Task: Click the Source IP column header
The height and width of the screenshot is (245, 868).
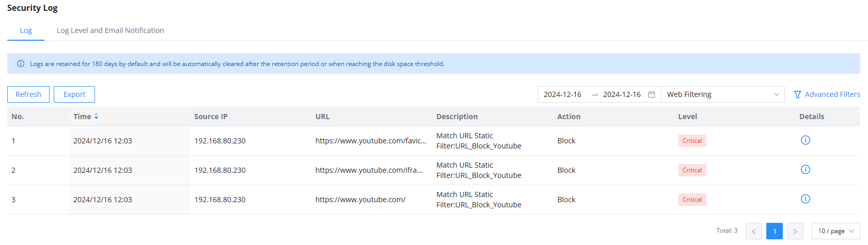Action: (x=211, y=117)
